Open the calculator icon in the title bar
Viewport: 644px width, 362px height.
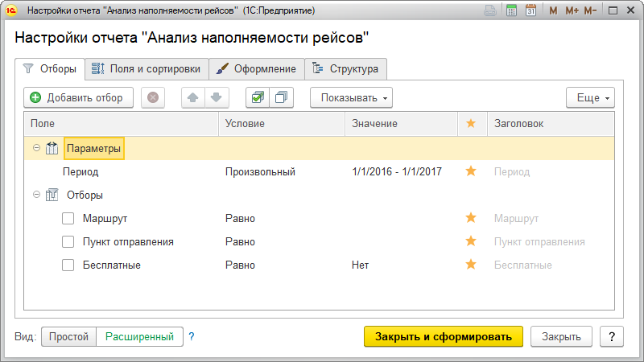coord(511,11)
